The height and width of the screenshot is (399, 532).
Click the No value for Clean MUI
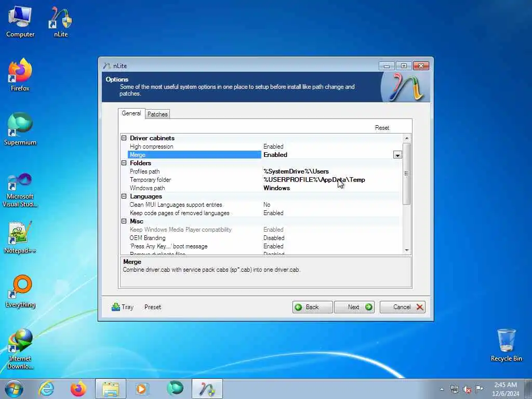tap(267, 205)
